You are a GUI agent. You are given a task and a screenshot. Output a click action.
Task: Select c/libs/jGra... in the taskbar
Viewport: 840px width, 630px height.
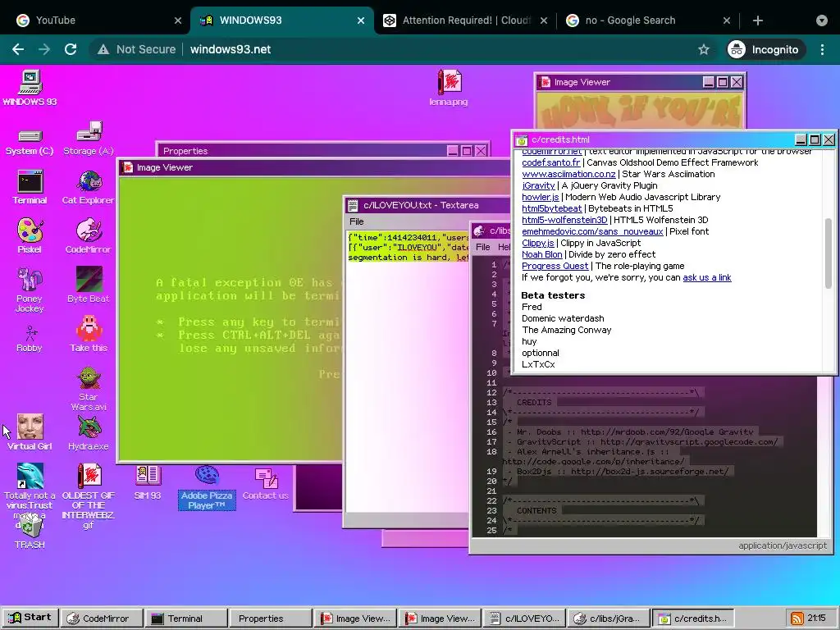[x=609, y=619]
